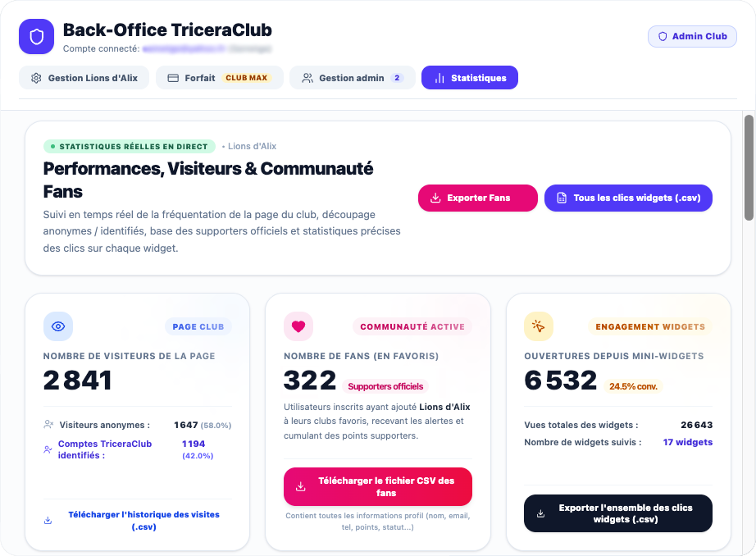Screen dimensions: 756x556
Task: Click the Supporters officiels tag
Action: tap(385, 386)
